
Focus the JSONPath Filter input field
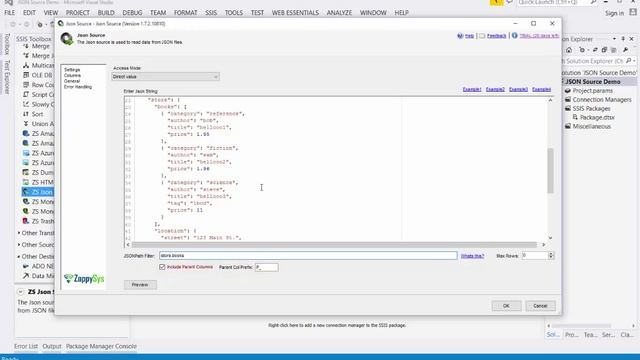(308, 256)
